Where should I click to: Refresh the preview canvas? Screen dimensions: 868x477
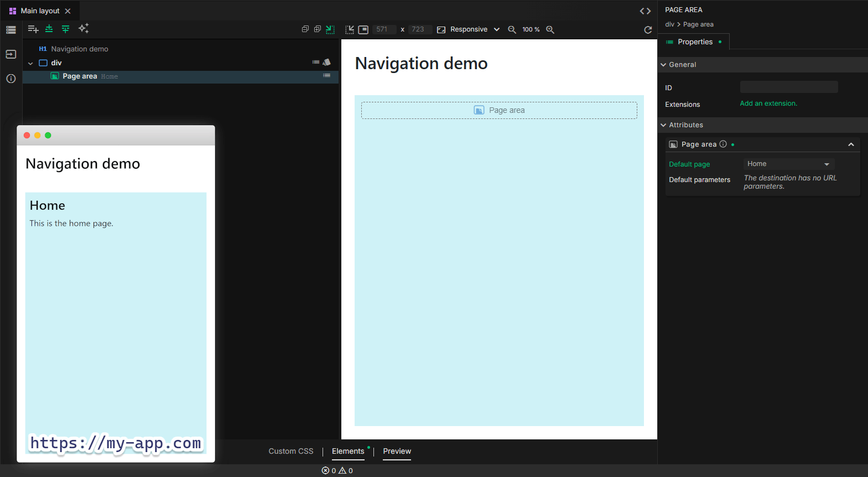(648, 30)
